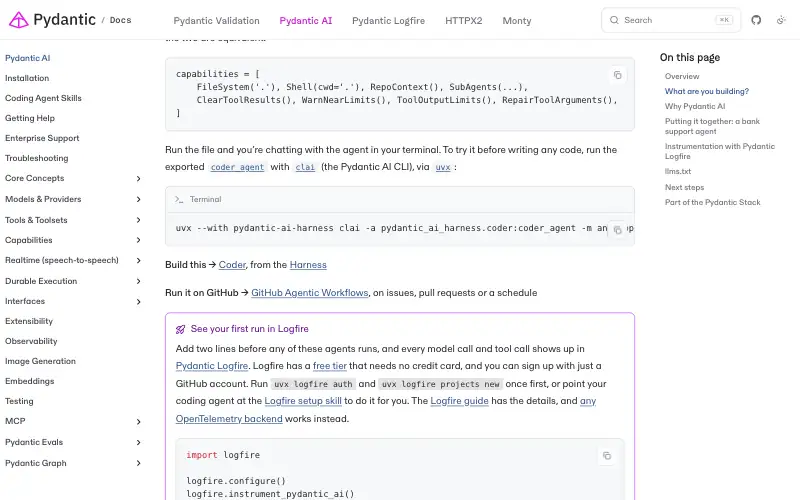The height and width of the screenshot is (500, 800).
Task: Copy the import logfire code block
Action: pyautogui.click(x=607, y=456)
